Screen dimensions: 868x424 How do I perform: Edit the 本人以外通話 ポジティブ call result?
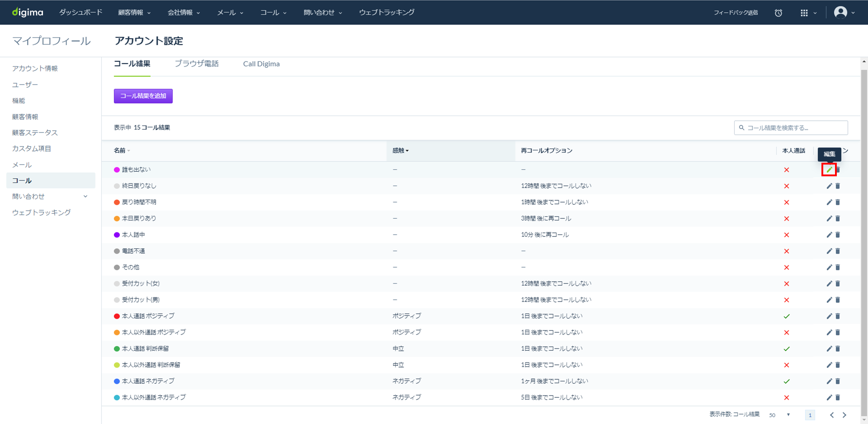[x=829, y=332]
